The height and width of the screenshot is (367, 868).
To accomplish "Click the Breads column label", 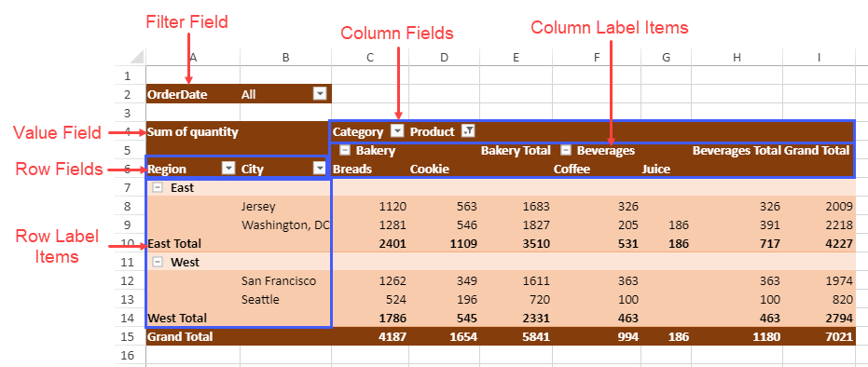I will tap(352, 170).
